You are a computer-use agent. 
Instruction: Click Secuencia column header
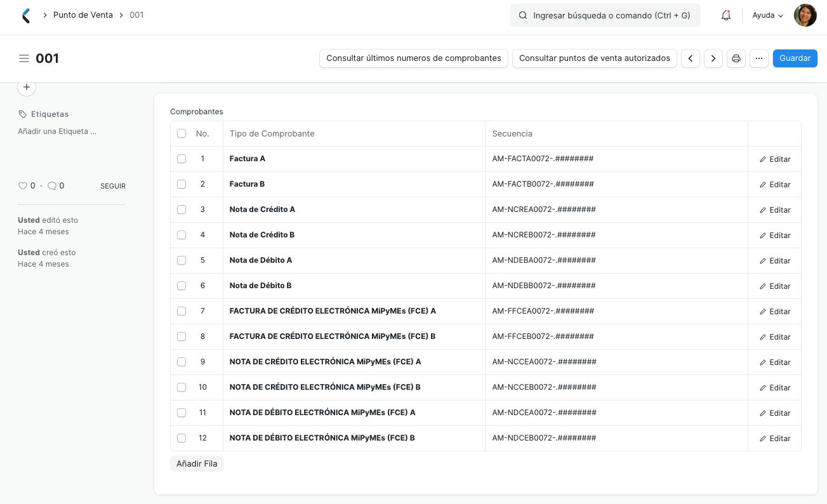[x=512, y=133]
